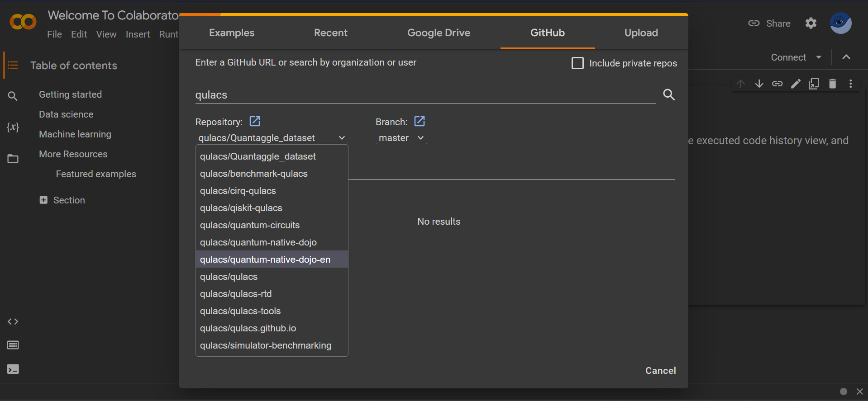Click the add Section plus icon
868x401 pixels.
pos(43,200)
